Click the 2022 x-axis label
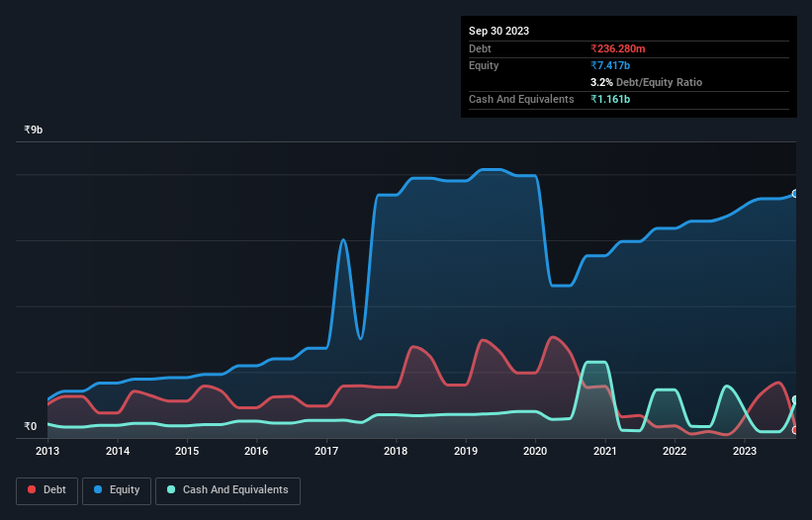812x520 pixels. (x=675, y=451)
